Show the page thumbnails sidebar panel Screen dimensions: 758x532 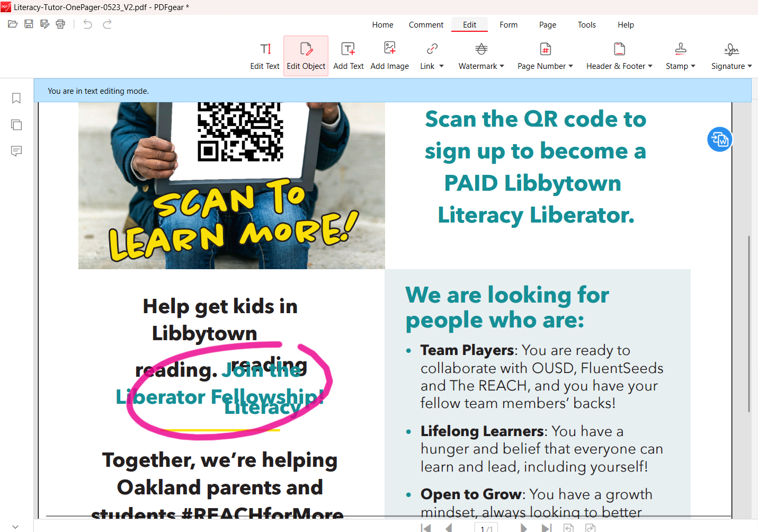point(16,125)
